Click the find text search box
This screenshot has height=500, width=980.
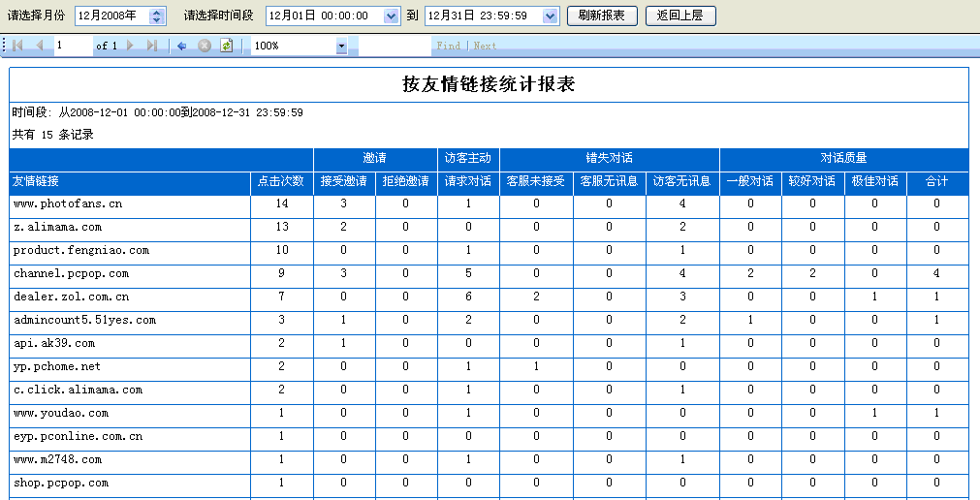[x=395, y=46]
